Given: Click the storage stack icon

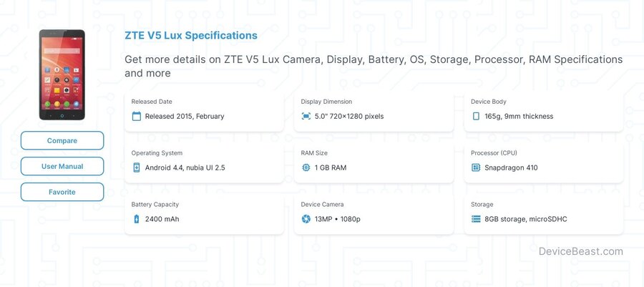Looking at the screenshot, I should pos(476,219).
